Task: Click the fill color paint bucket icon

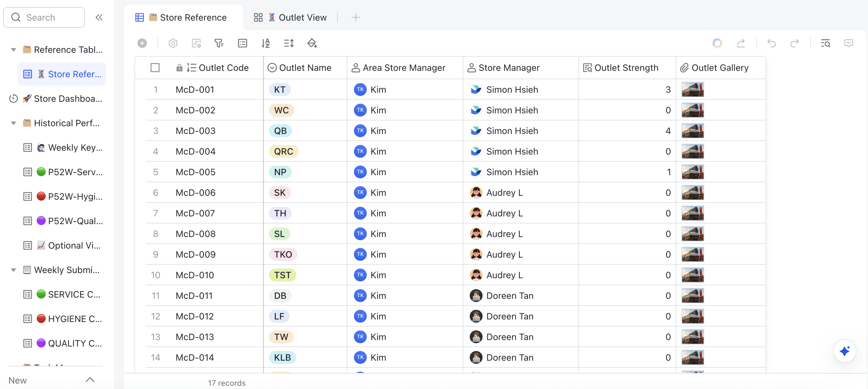Action: (312, 43)
